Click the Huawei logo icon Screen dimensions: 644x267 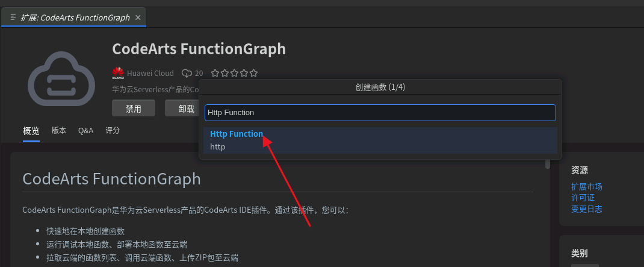pyautogui.click(x=118, y=74)
